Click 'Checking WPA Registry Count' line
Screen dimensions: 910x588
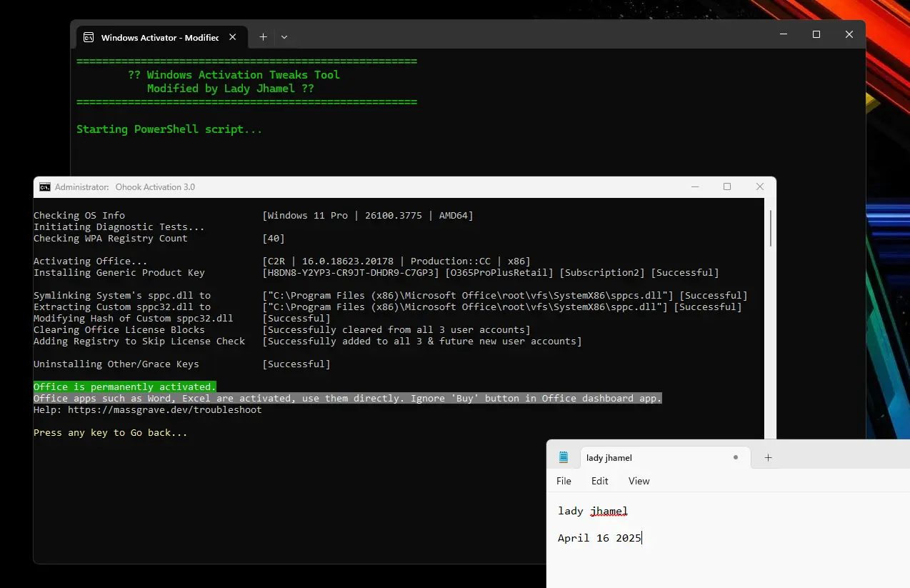pyautogui.click(x=111, y=239)
